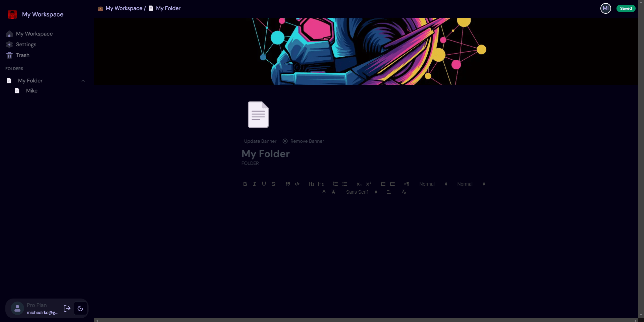Open Trash from the sidebar

click(22, 55)
